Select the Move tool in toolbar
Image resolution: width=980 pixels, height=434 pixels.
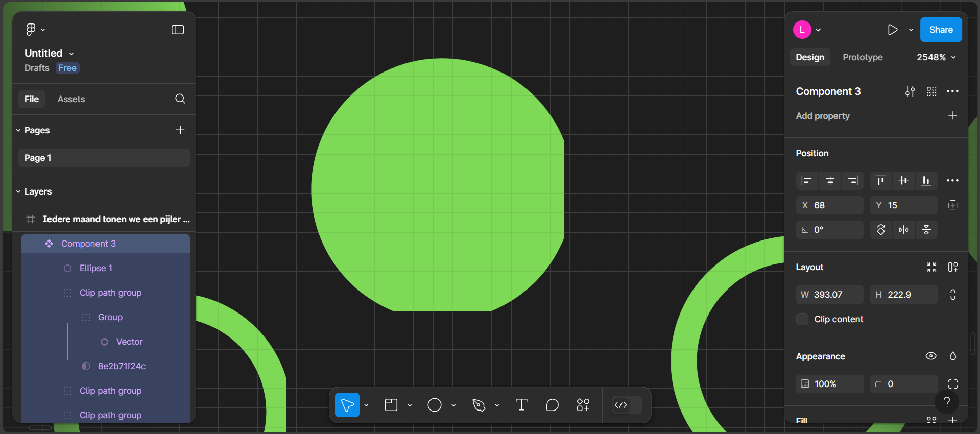pos(347,405)
